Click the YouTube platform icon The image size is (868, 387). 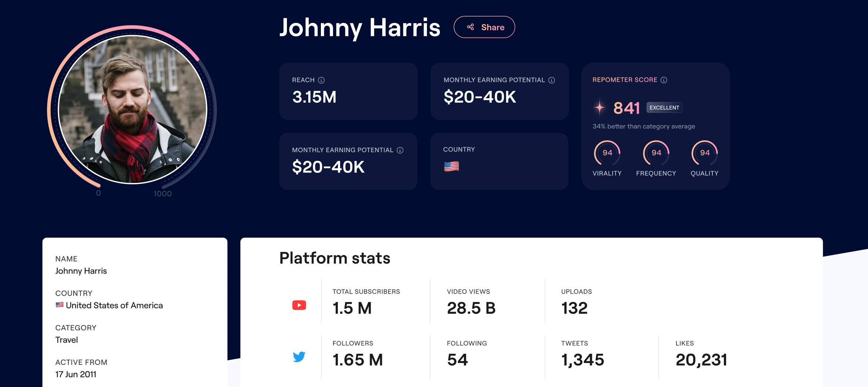point(299,305)
